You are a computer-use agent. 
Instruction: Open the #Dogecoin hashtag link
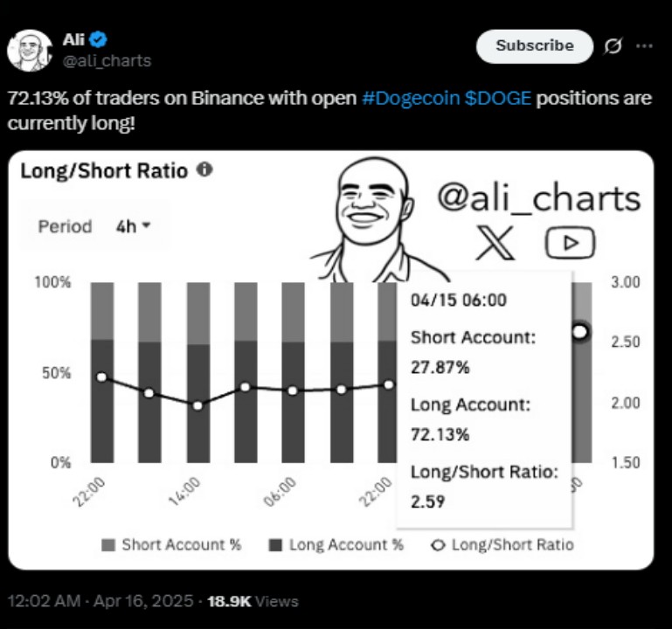411,98
